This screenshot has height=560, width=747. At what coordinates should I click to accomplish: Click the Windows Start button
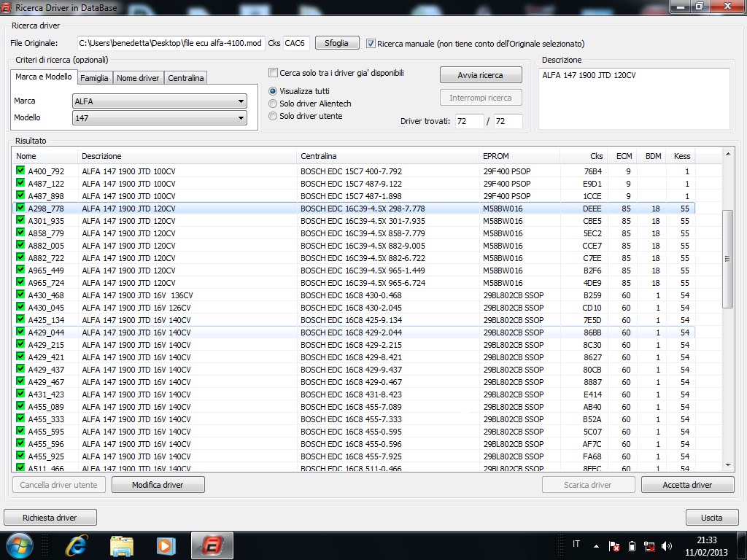tap(20, 545)
